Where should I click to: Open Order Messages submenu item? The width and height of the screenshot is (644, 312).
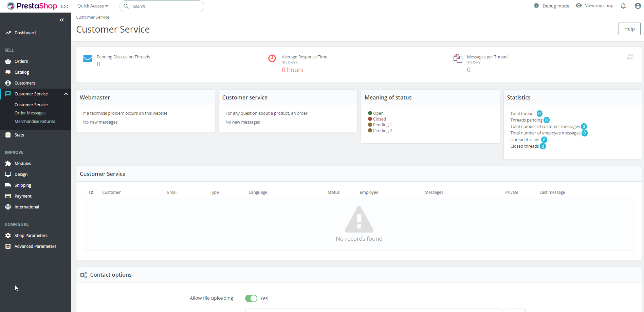30,113
